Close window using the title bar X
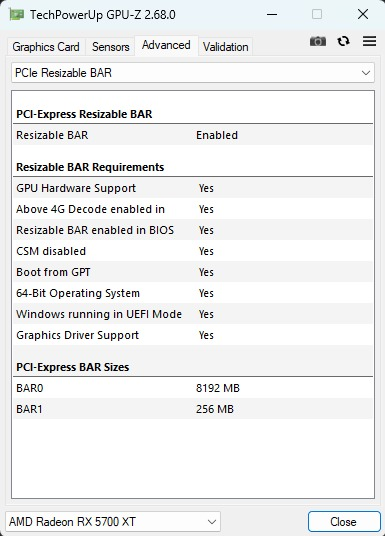 (363, 14)
